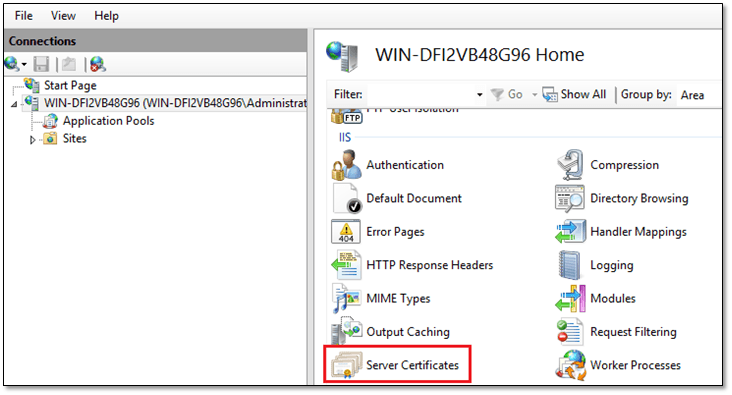Screen dimensions: 732x395
Task: Click the Logging label
Action: click(612, 266)
